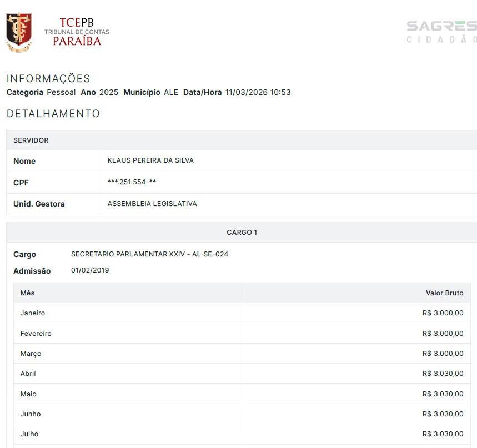477x448 pixels.
Task: Collapse the Valor Bruto table header
Action: click(x=444, y=293)
